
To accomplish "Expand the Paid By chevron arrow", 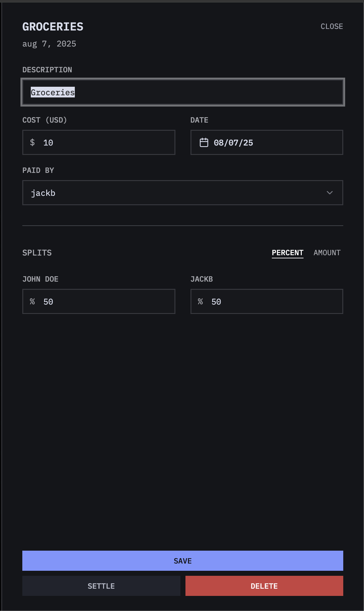I will pyautogui.click(x=329, y=193).
